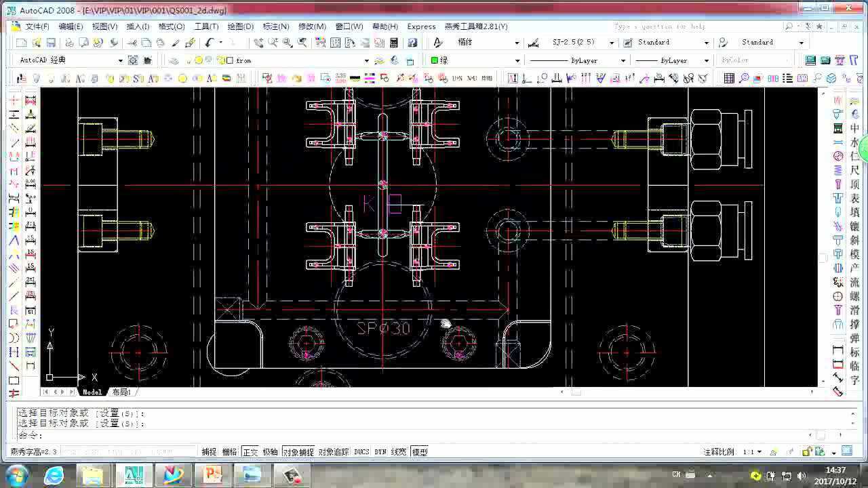Viewport: 868px width, 488px height.
Task: Click the 顶 icon in right toolbar
Action: (x=854, y=184)
